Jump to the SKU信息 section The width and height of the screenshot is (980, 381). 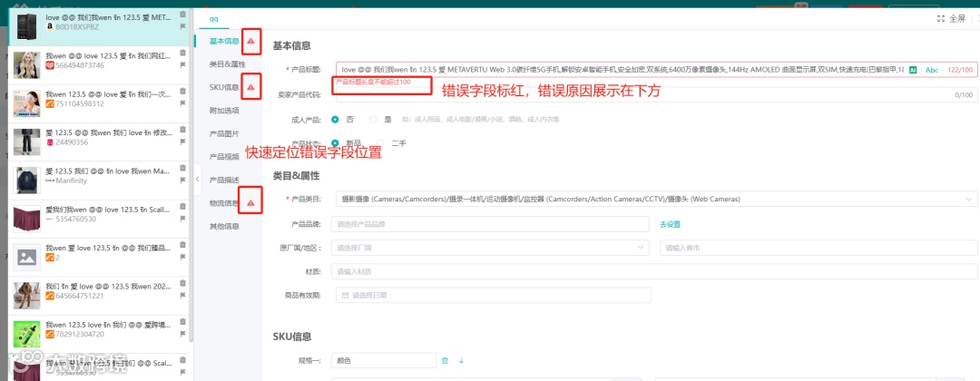[x=224, y=87]
